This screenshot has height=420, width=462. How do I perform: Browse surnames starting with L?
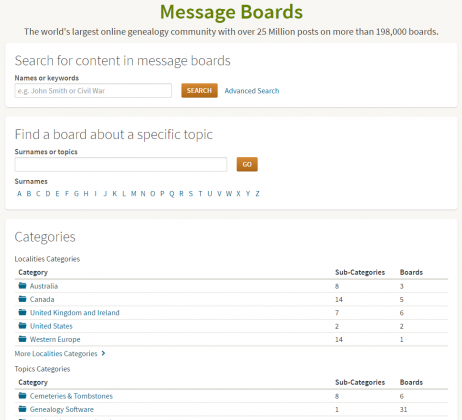[x=124, y=194]
